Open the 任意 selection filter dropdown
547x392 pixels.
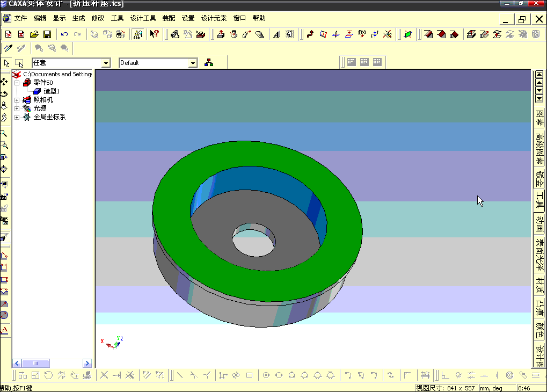point(106,63)
